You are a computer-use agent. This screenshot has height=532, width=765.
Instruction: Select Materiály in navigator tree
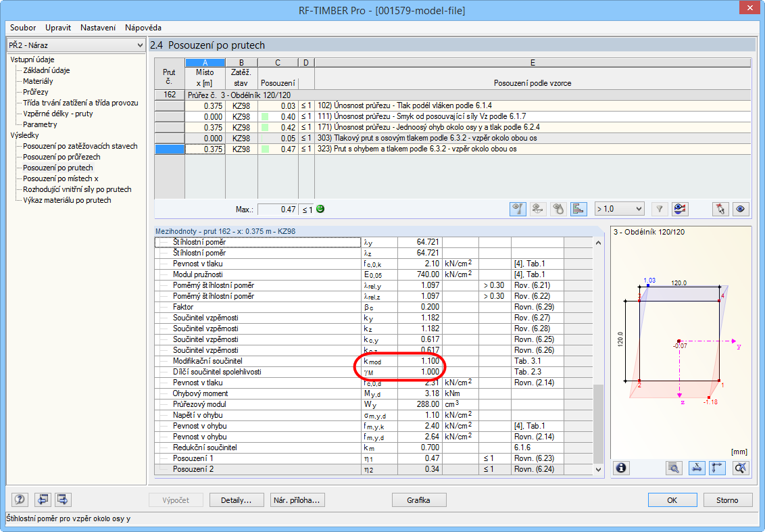pos(38,81)
